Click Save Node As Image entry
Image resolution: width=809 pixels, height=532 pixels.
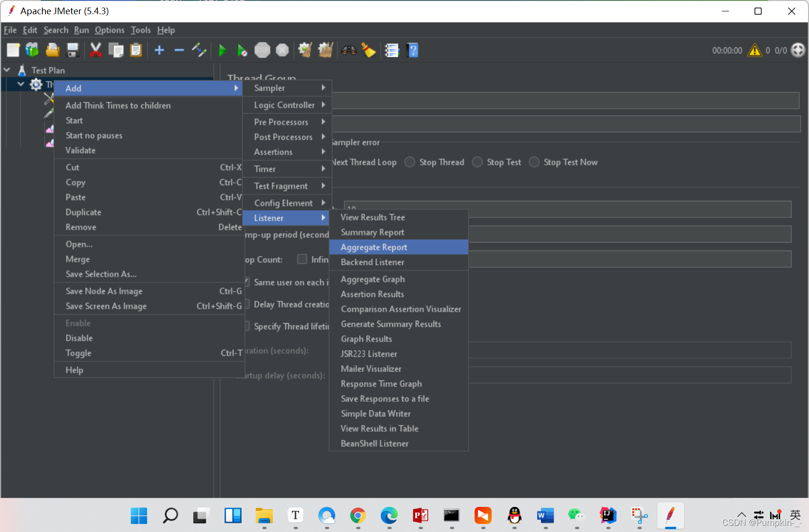pos(149,291)
